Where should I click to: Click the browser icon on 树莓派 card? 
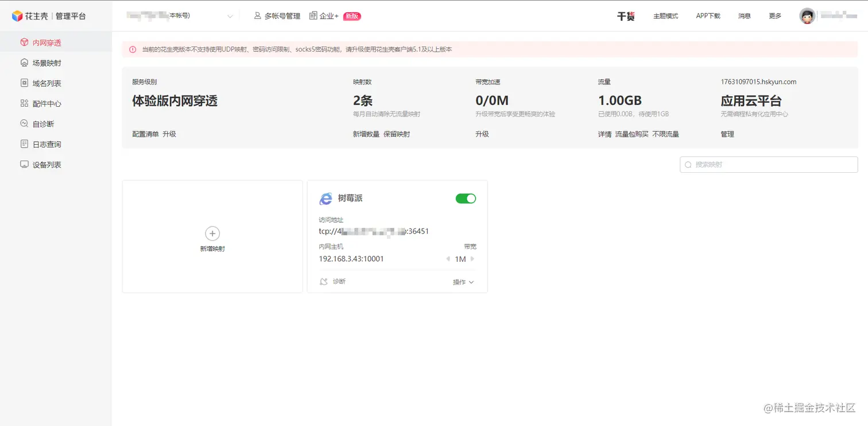click(x=325, y=199)
